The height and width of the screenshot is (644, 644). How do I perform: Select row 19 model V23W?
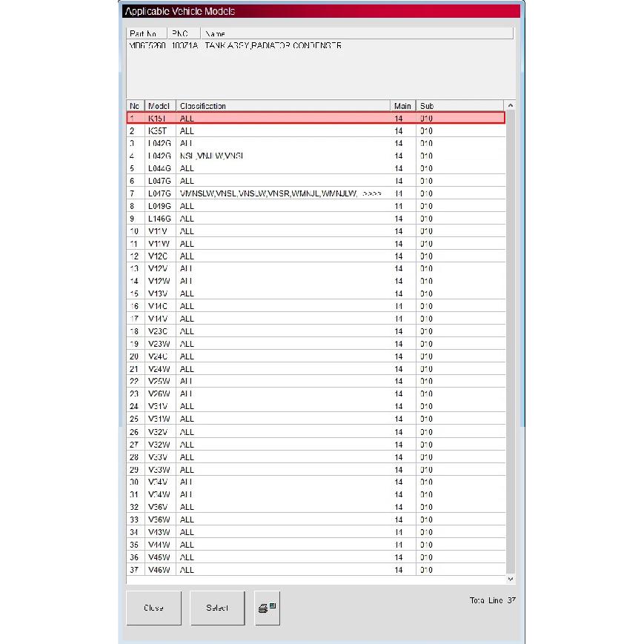(x=316, y=344)
